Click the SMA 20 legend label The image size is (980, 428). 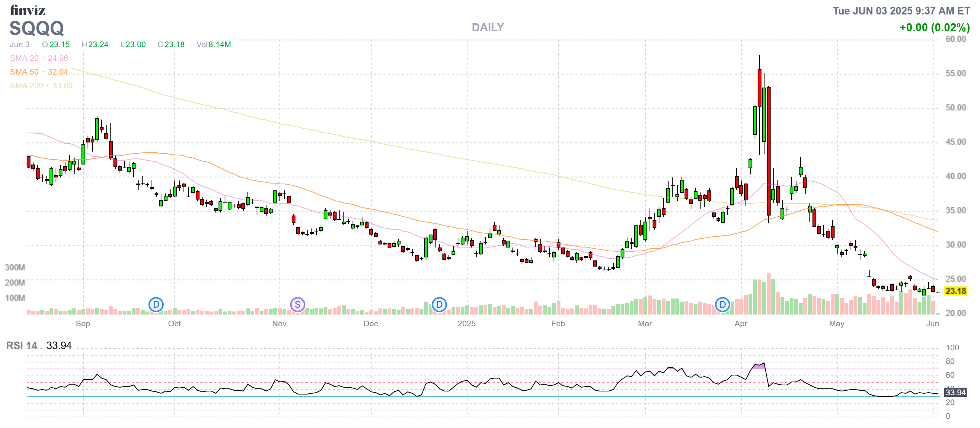pyautogui.click(x=24, y=58)
